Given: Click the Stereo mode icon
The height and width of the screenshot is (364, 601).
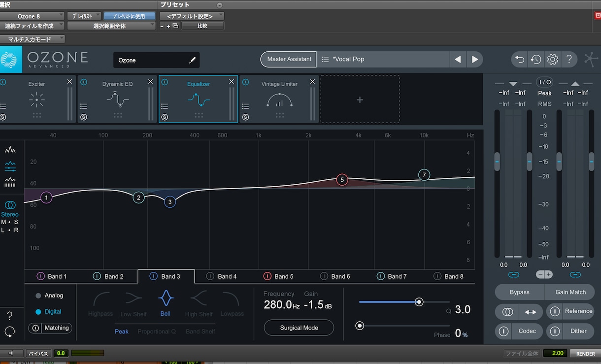Looking at the screenshot, I should coord(10,205).
